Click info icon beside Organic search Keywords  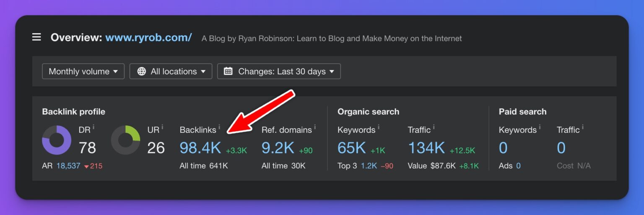tap(378, 127)
